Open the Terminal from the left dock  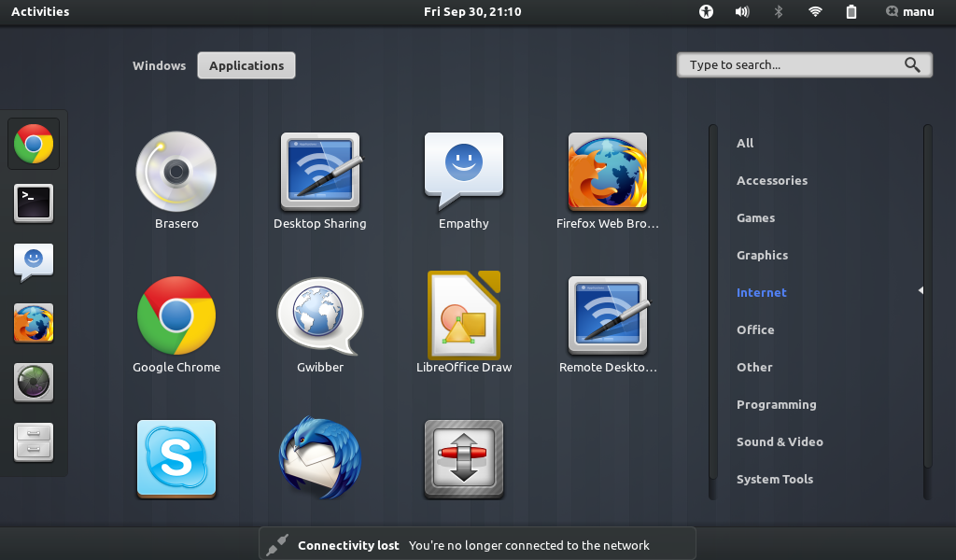(x=33, y=203)
